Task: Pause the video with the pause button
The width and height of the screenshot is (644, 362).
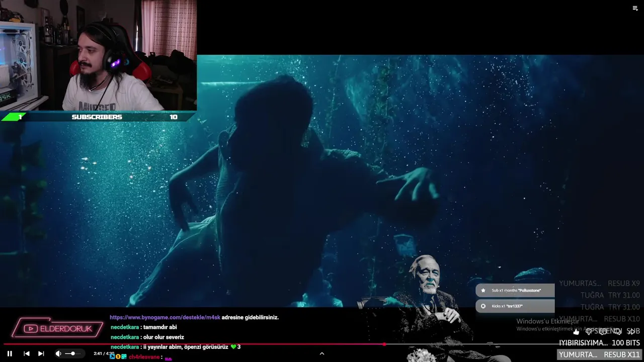Action: pyautogui.click(x=10, y=353)
